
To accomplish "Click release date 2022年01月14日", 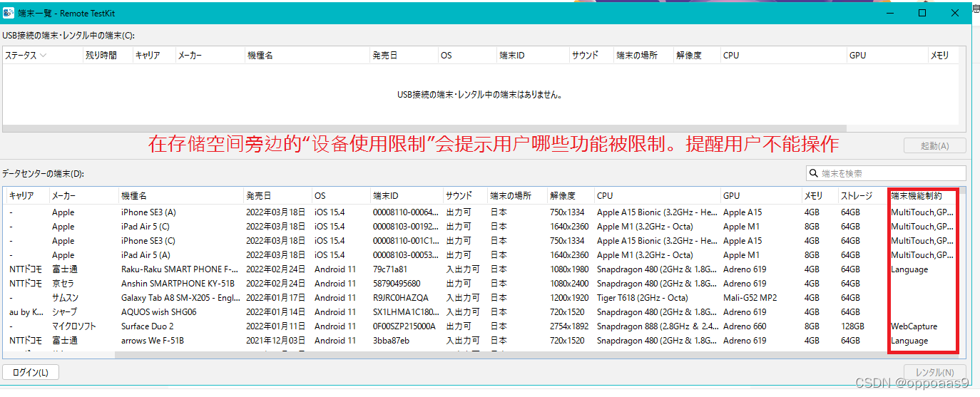I will coord(275,312).
